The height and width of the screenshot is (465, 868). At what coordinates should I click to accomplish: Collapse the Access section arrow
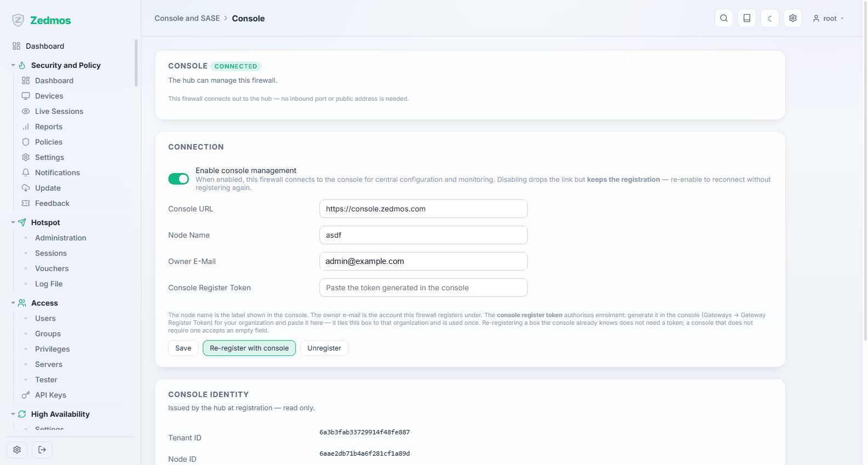13,303
